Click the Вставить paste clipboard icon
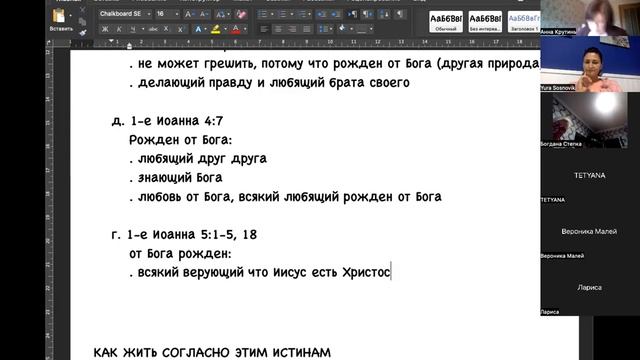 pos(59,16)
